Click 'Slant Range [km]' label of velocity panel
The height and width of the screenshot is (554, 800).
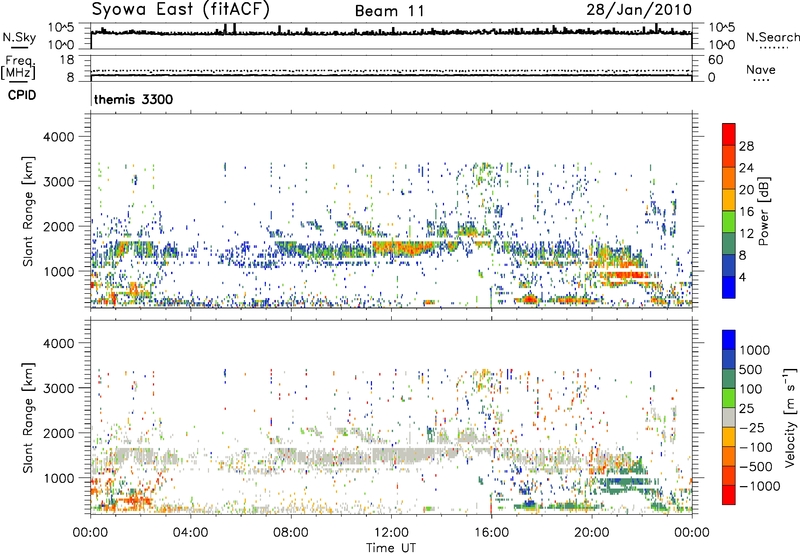(28, 417)
